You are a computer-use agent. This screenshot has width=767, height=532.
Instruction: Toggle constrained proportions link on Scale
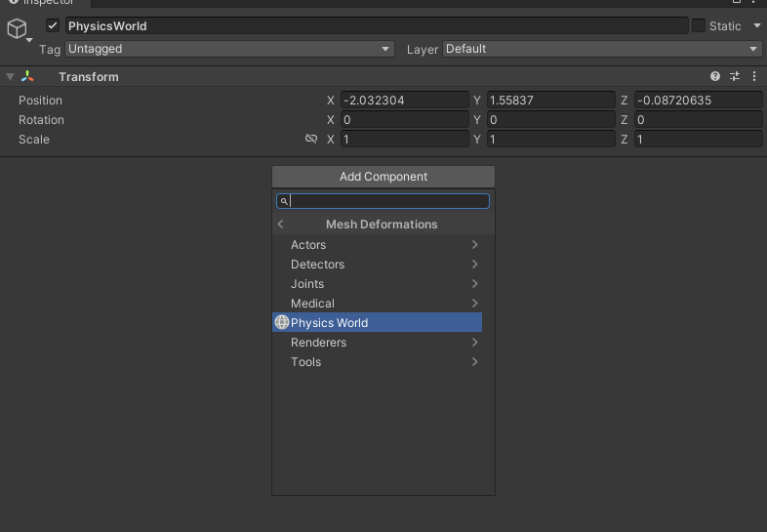pos(311,140)
